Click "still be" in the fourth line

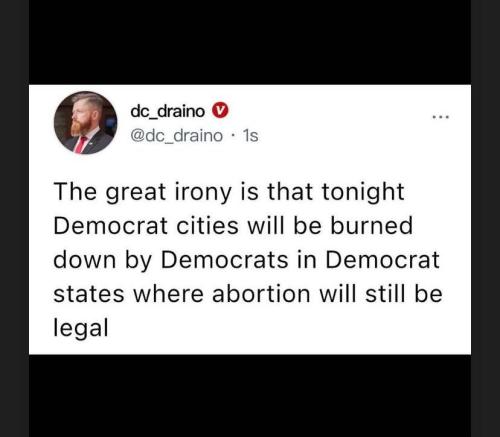[404, 294]
